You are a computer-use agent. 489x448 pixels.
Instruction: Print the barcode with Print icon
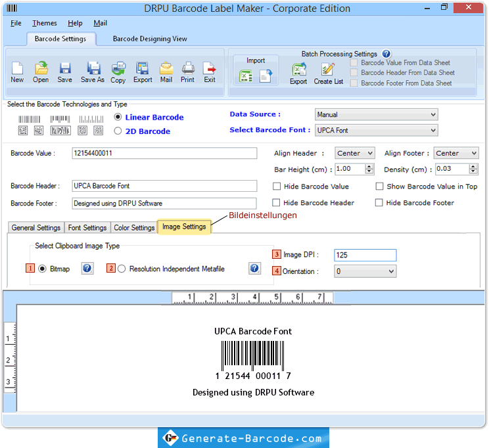pyautogui.click(x=188, y=68)
